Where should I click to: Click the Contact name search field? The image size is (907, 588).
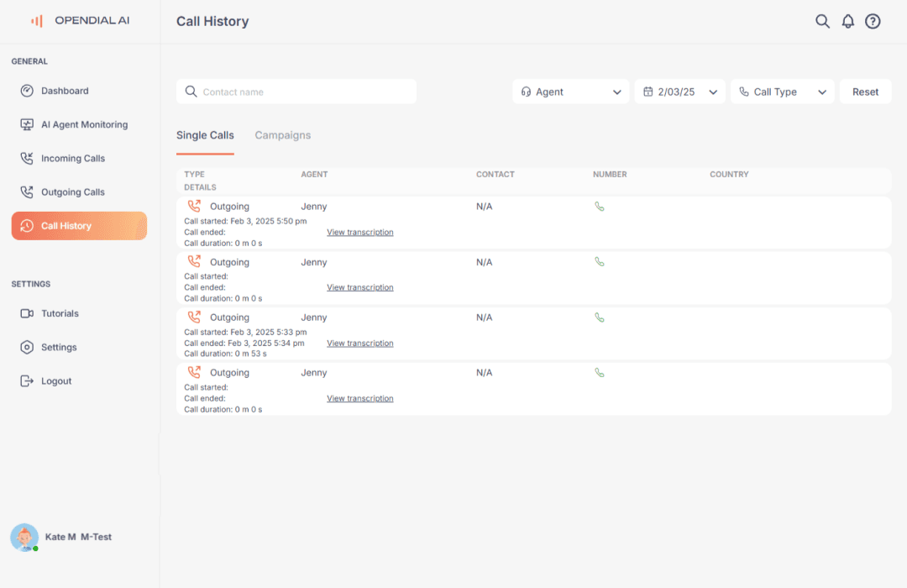296,91
